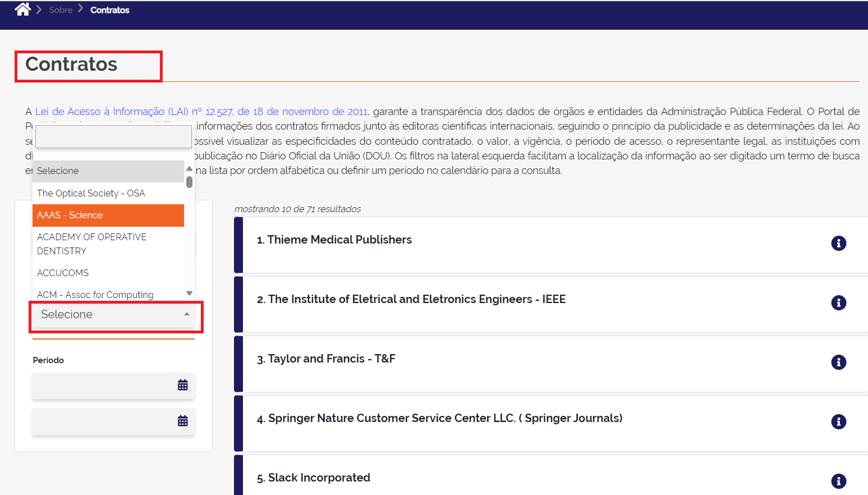Click the mostrando 10 de 71 resultados text

[297, 209]
